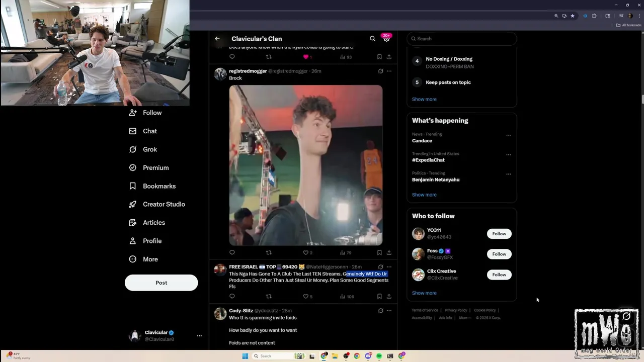This screenshot has width=644, height=362.
Task: Open account menu dots beside Clavicular
Action: 199,335
